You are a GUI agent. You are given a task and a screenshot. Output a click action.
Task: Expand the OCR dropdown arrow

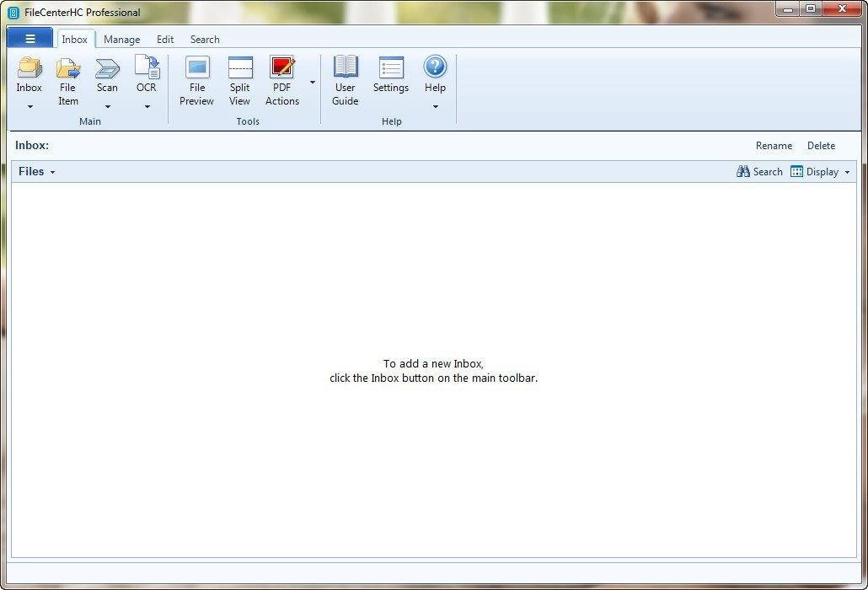coord(147,106)
